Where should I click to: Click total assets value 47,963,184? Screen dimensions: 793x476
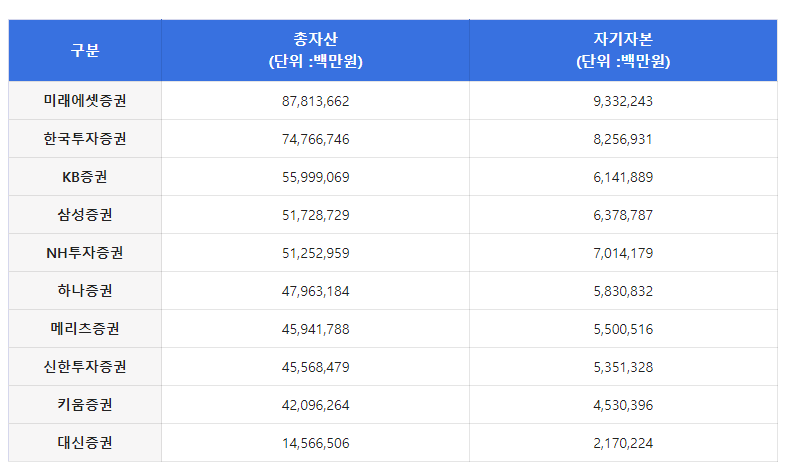pos(316,291)
